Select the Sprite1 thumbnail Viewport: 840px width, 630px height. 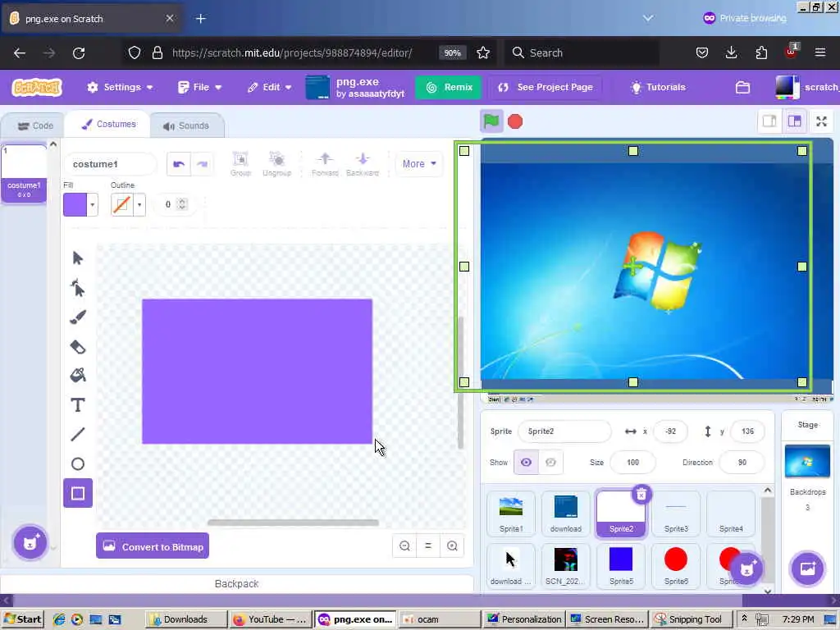pos(511,514)
